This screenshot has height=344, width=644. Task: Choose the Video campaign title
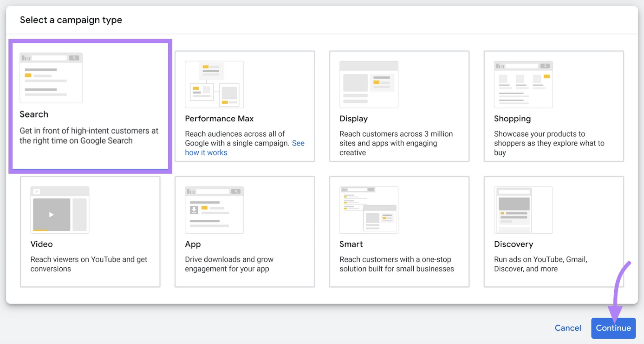(42, 244)
